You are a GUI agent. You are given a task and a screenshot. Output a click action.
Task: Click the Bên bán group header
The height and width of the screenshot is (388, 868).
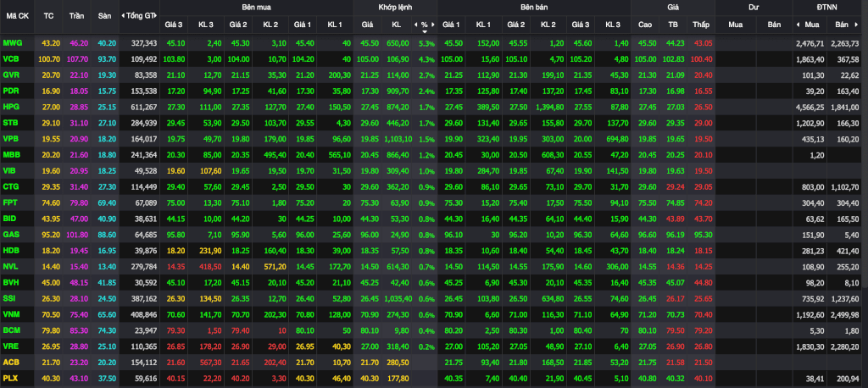click(534, 7)
